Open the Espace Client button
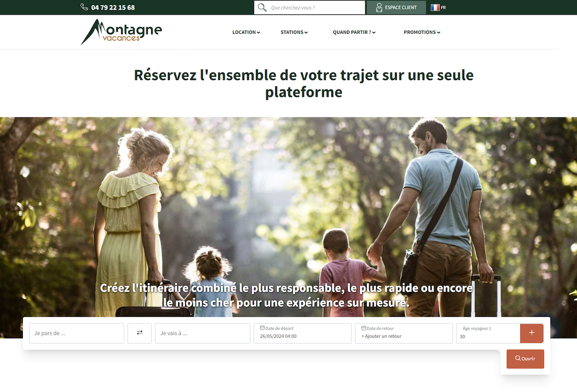Viewport: 577px width, 392px height. [396, 8]
